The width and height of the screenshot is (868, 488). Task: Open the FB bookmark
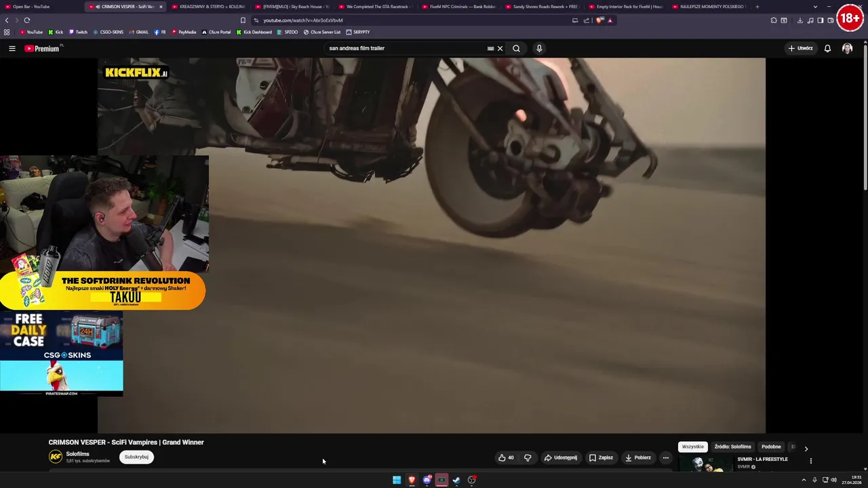pos(160,32)
